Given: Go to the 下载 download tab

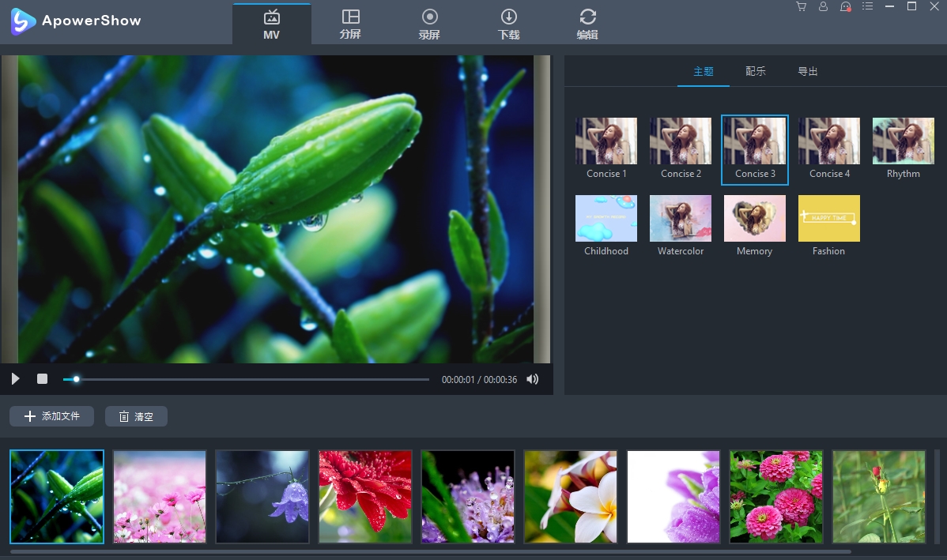Looking at the screenshot, I should pos(508,24).
